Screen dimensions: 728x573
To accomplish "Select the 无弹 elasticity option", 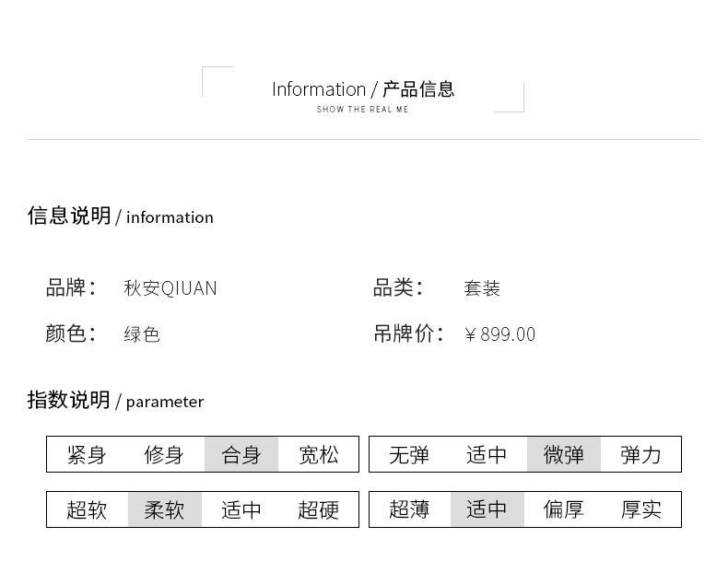I will pyautogui.click(x=409, y=454).
